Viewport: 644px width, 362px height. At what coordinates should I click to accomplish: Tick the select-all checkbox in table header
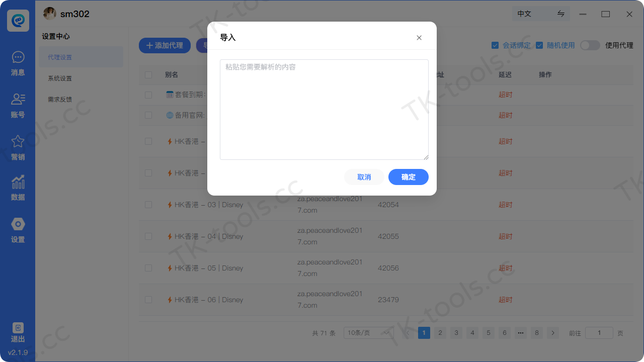(148, 75)
